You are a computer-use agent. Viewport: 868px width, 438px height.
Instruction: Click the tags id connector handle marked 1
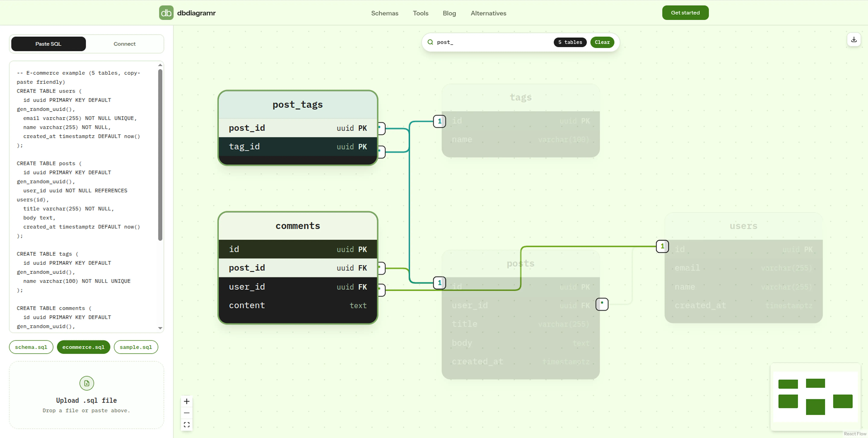[x=439, y=121]
